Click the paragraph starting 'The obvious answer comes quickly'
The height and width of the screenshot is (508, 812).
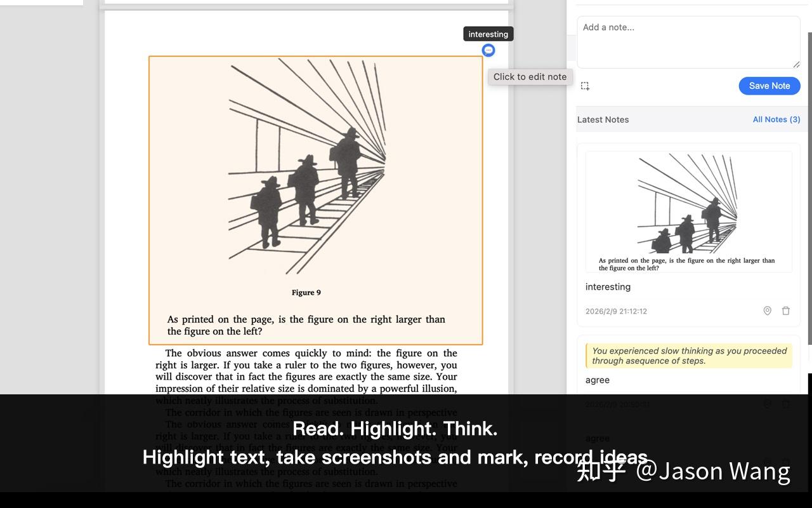306,377
